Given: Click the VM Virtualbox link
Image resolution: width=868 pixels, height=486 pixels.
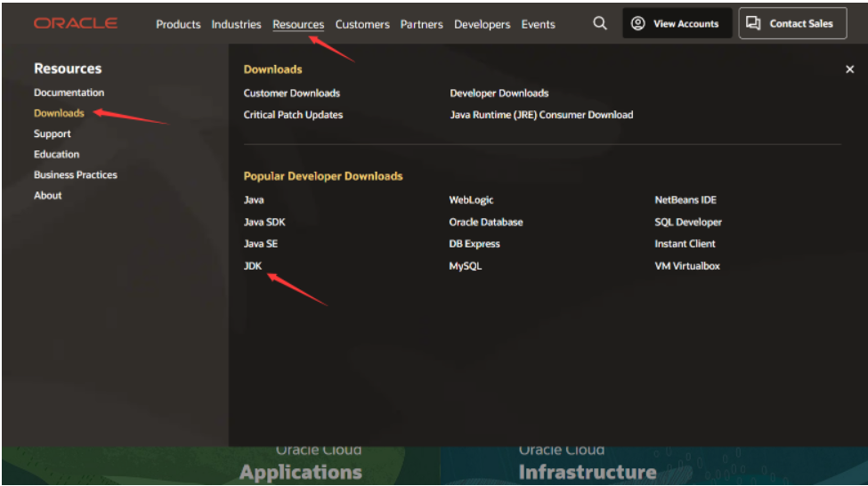Looking at the screenshot, I should point(687,266).
